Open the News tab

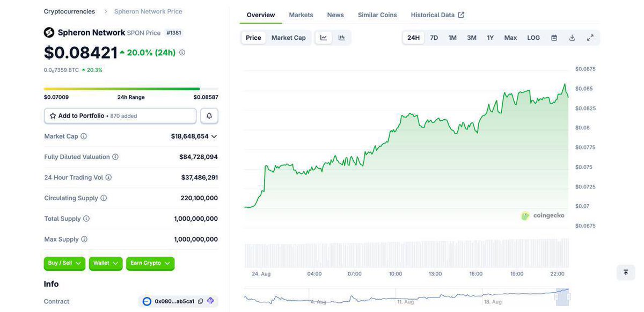tap(335, 15)
